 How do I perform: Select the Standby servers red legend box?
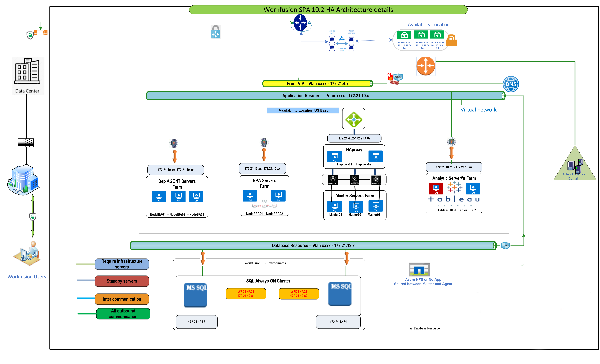(x=122, y=281)
